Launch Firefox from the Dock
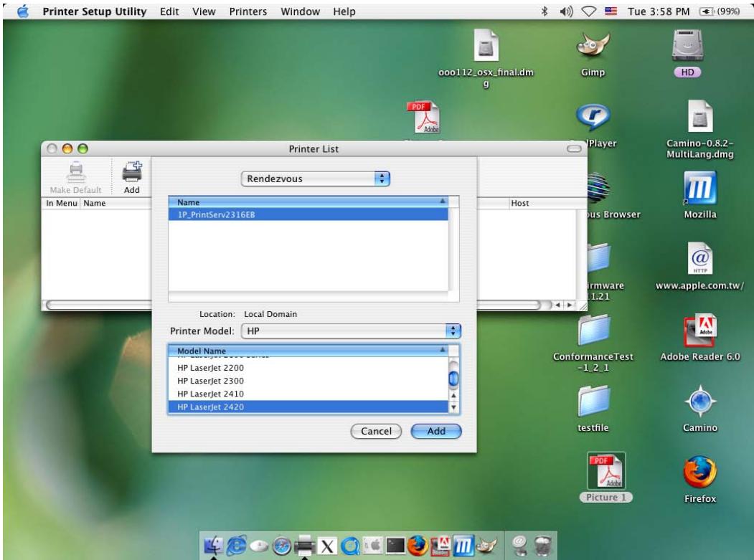Screen dimensions: 754x560 pos(418,546)
